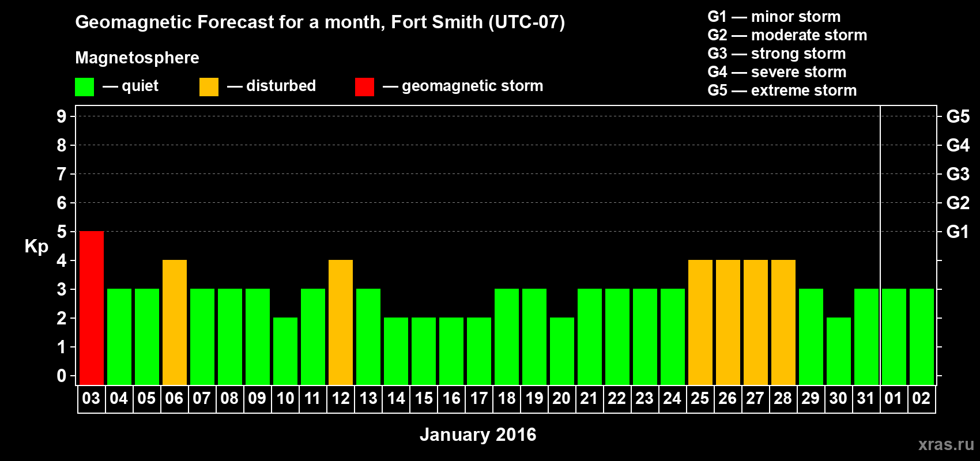Screen dimensions: 980x461
Task: Click the red geomagnetic storm legend swatch
Action: 364,87
